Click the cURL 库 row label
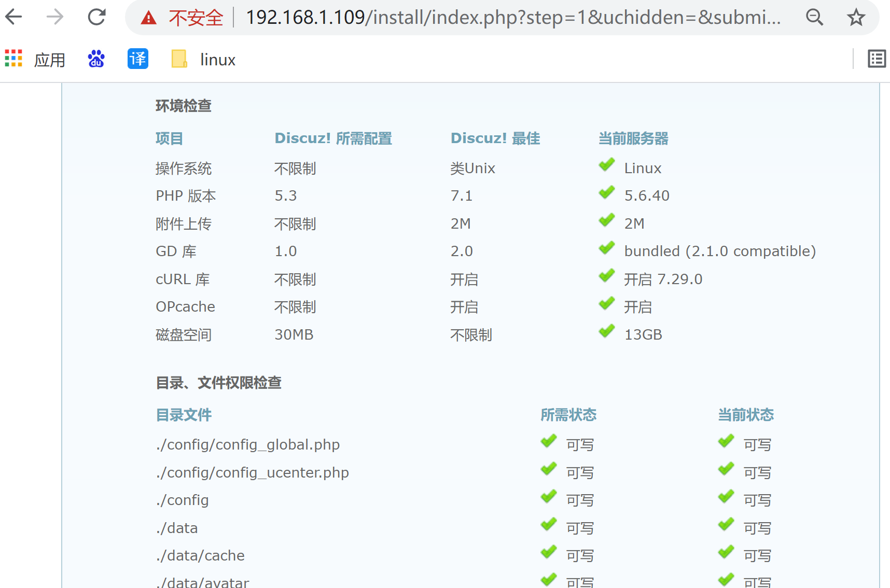Screen dimensions: 890x588 tap(183, 279)
